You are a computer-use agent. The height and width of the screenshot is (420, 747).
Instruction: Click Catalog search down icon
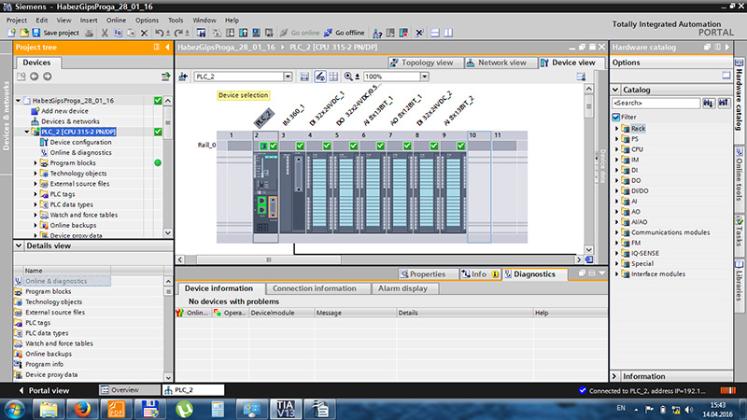coord(708,103)
